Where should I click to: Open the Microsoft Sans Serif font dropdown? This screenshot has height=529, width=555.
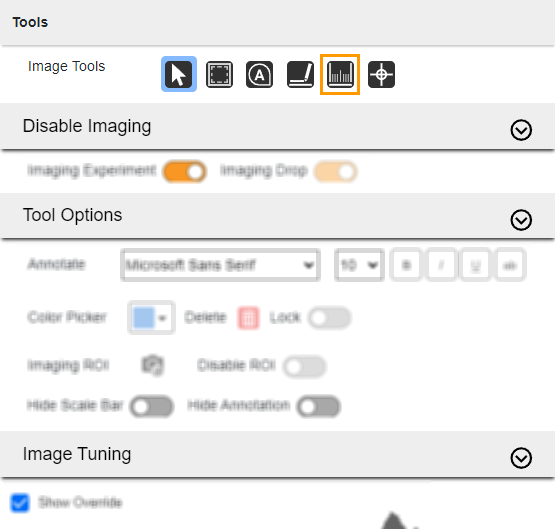(220, 265)
